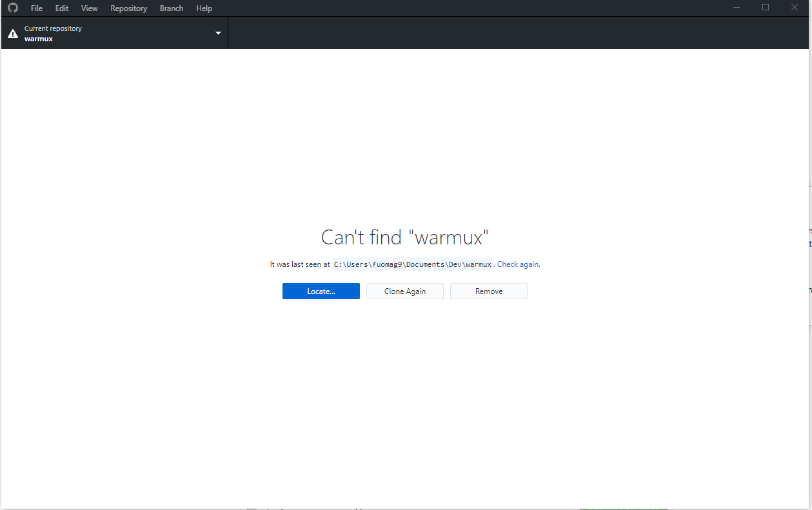Click the green progress bar near bottom right
812x510 pixels.
coord(622,509)
